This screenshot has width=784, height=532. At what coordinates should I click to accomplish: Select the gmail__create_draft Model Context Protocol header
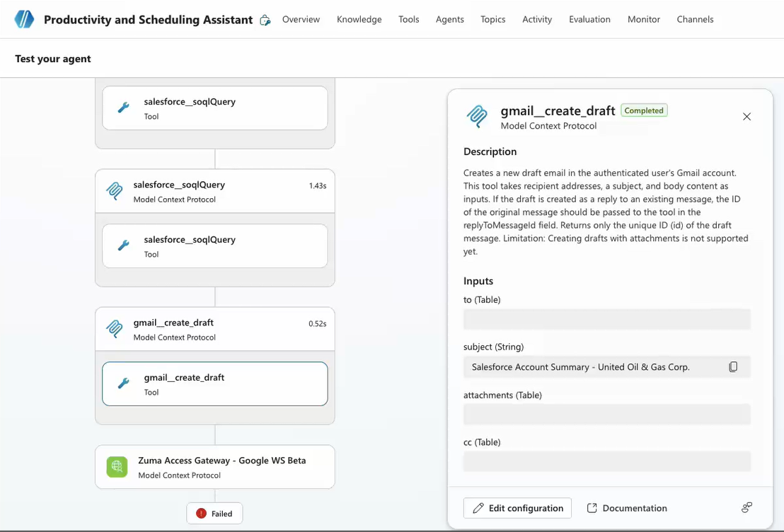pyautogui.click(x=215, y=329)
